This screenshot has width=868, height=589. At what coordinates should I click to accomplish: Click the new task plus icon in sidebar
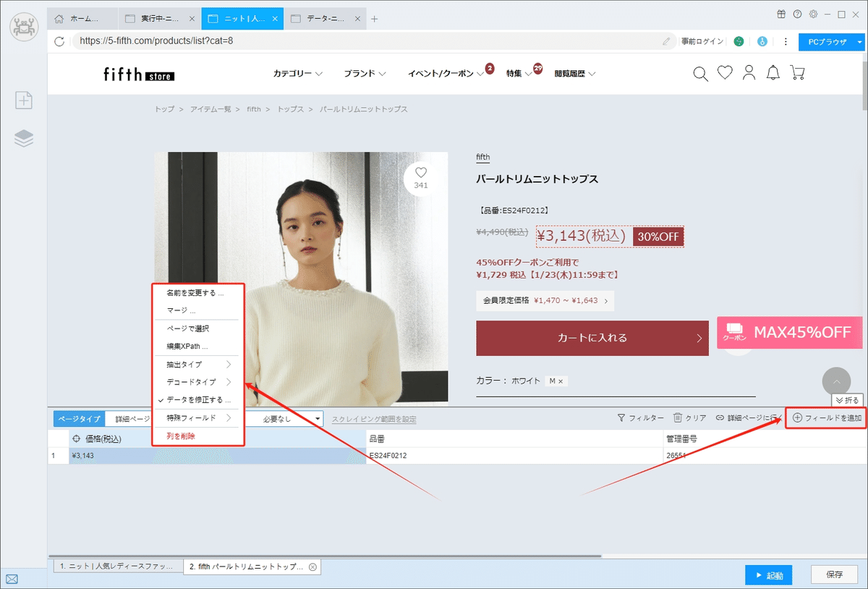(24, 101)
